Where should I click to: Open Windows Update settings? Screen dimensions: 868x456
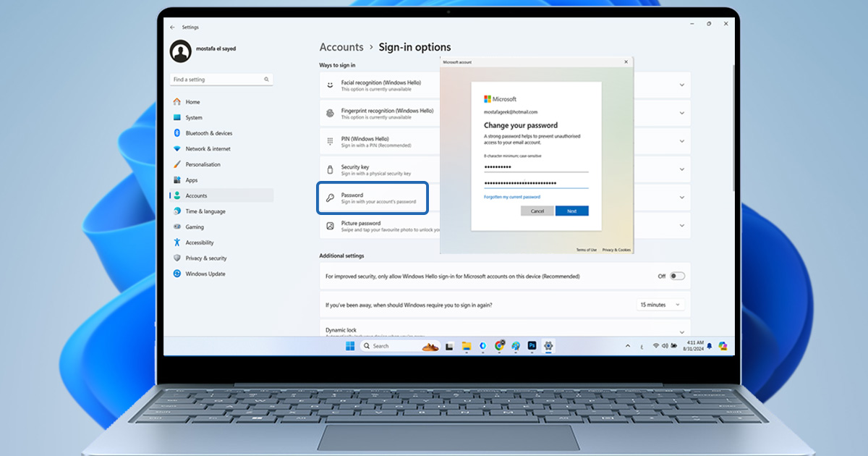pyautogui.click(x=221, y=274)
